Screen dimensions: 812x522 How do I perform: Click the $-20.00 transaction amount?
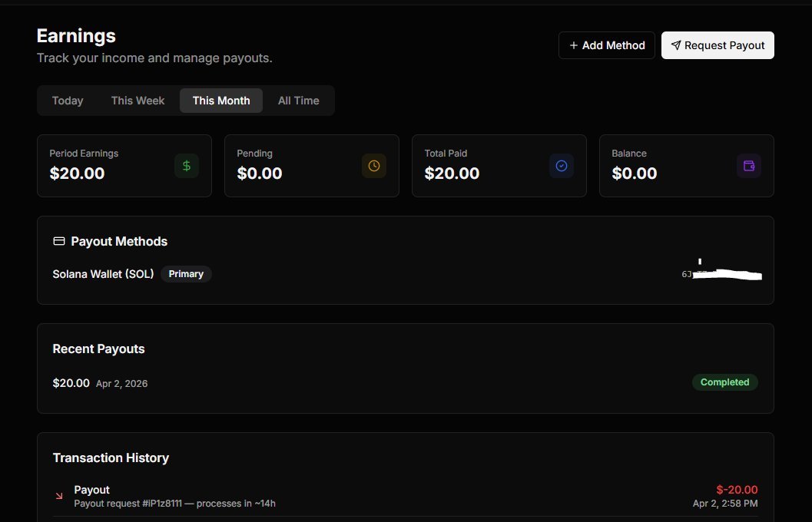point(737,490)
